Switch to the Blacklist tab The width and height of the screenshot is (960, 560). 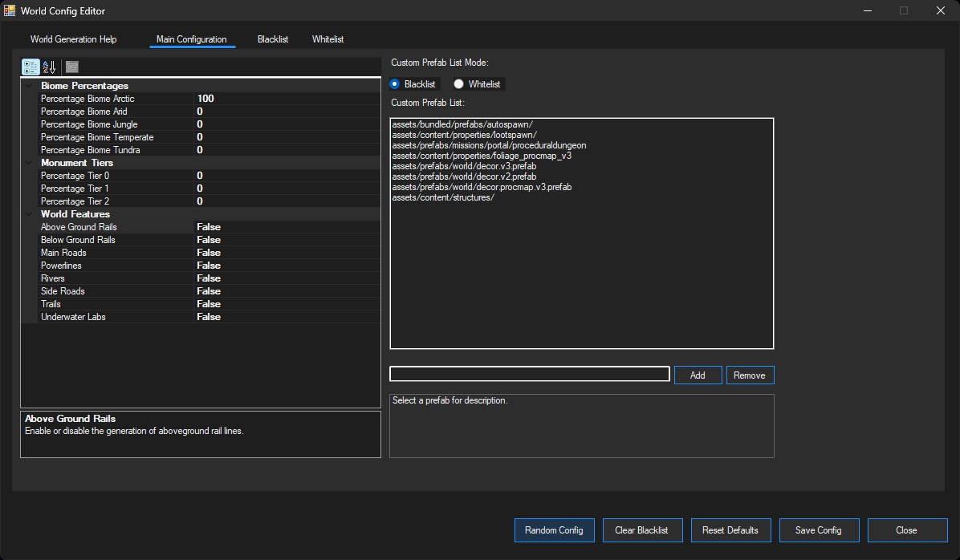click(272, 39)
